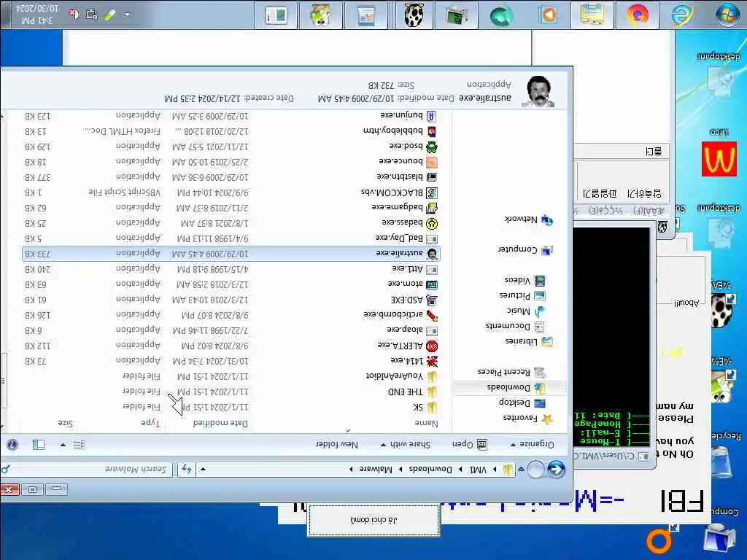The image size is (747, 560).
Task: Toggle the preview pane button
Action: [39, 445]
